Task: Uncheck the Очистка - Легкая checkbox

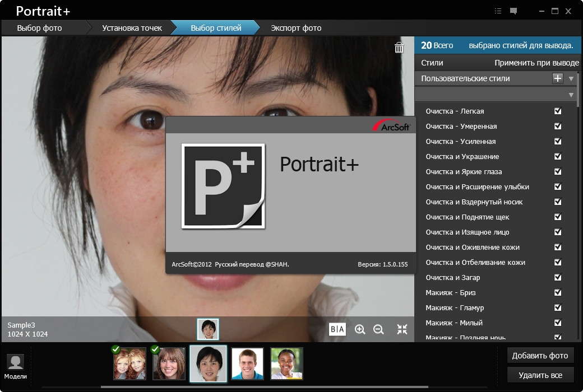Action: [558, 111]
